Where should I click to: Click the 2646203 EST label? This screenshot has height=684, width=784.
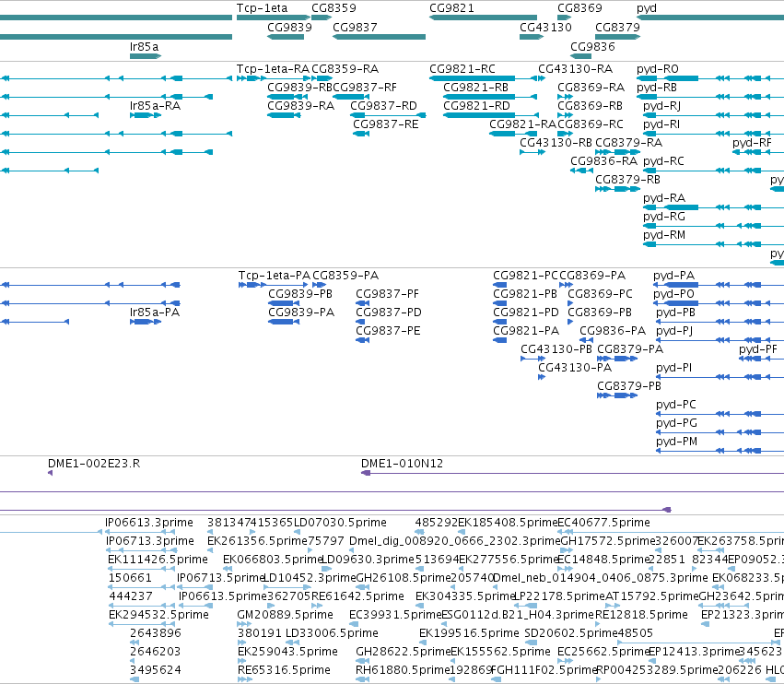pyautogui.click(x=155, y=652)
